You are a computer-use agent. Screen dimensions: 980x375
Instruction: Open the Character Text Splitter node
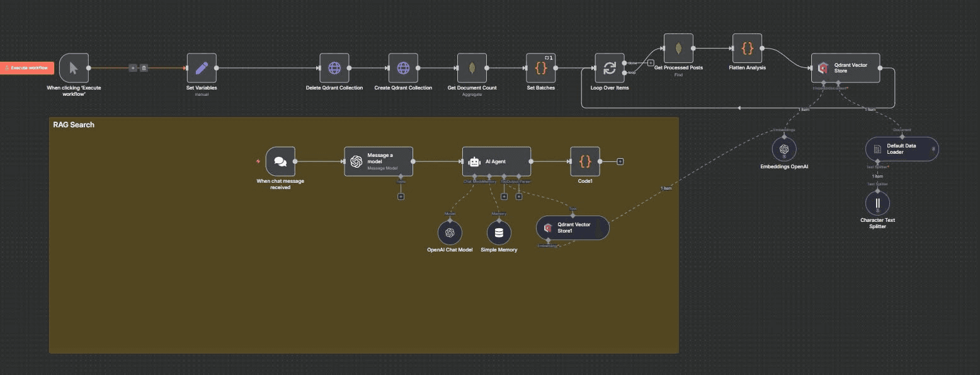(877, 204)
